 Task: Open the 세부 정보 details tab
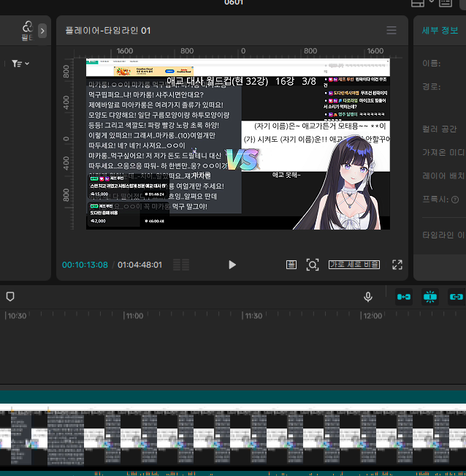(x=440, y=31)
